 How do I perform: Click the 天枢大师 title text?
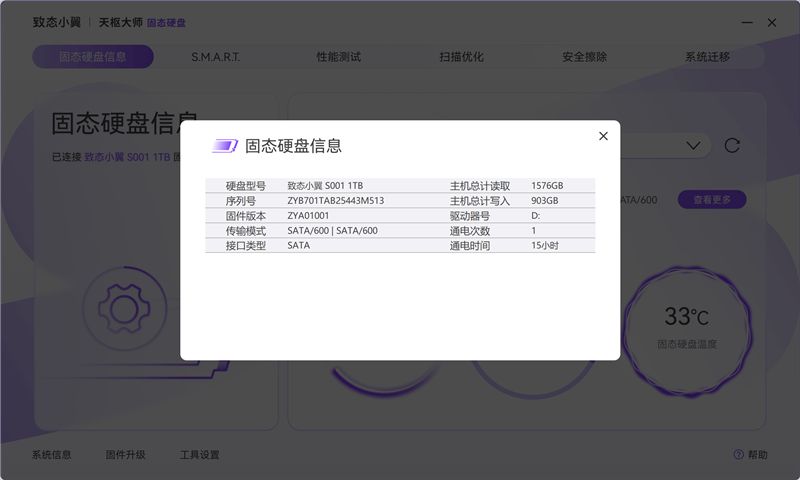point(120,22)
